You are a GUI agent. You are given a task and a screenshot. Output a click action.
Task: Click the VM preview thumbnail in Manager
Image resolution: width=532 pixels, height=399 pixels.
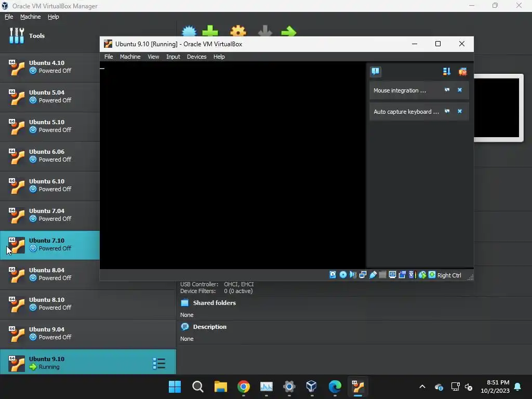498,108
